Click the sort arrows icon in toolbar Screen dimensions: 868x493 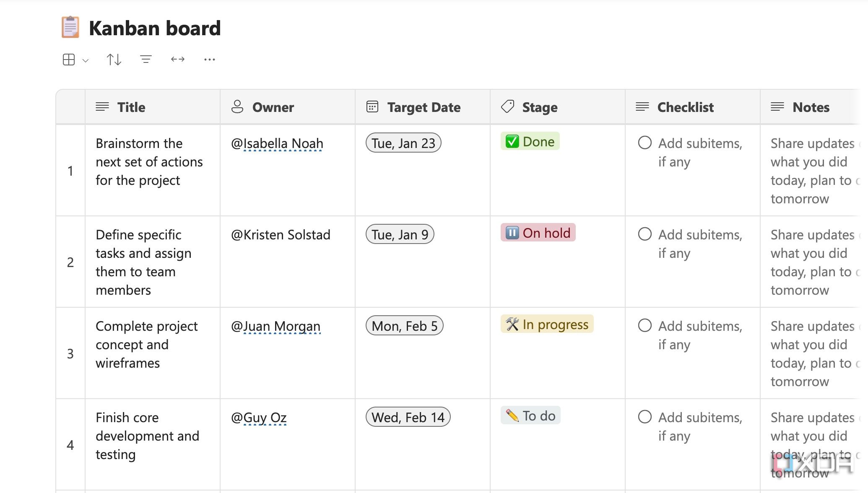pos(114,60)
